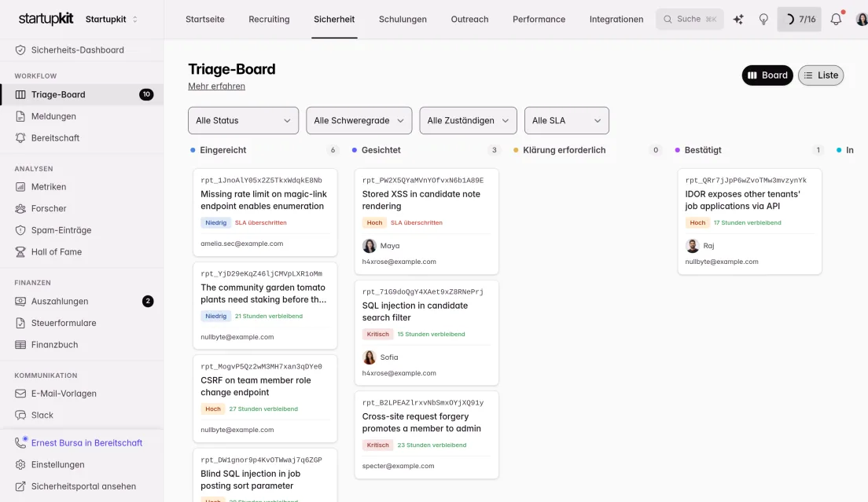
Task: Click the Slack chat icon
Action: (x=20, y=416)
